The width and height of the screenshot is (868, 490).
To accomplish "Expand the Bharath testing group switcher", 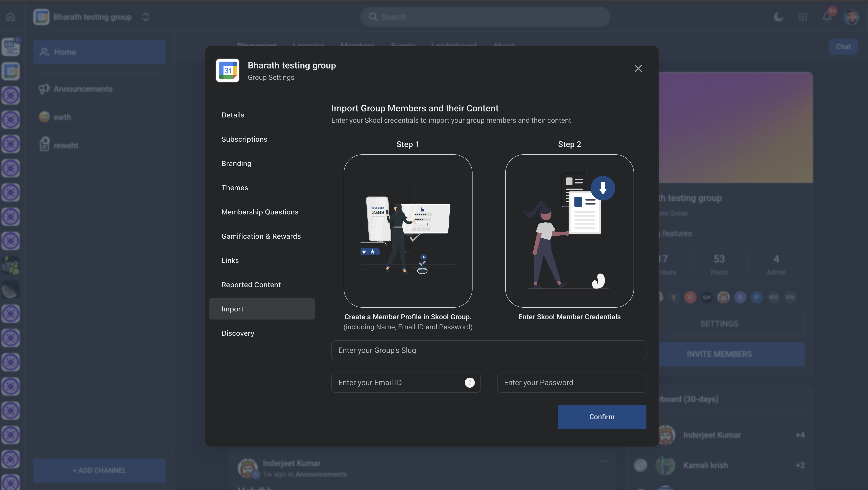I will [x=146, y=17].
